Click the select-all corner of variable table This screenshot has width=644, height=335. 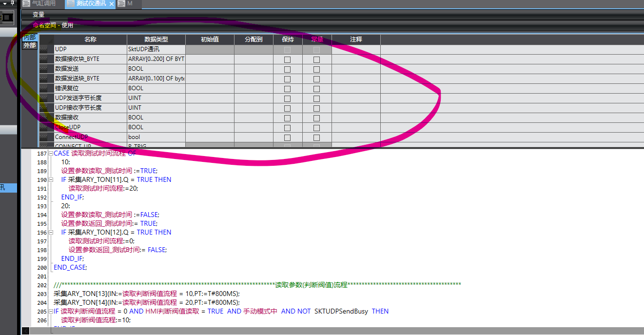[x=46, y=39]
